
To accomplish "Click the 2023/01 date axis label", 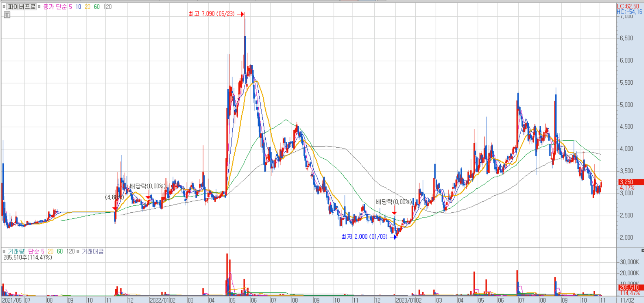I will pyautogui.click(x=406, y=300).
